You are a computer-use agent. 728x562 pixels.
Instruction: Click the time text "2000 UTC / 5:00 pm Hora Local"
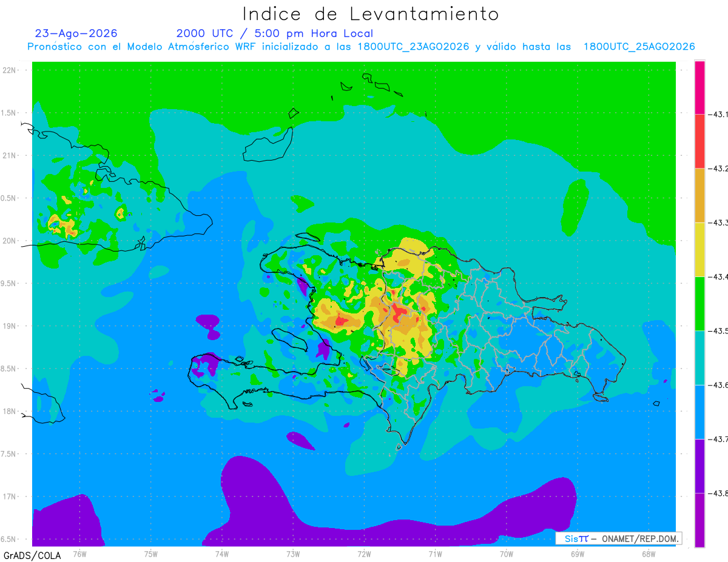(275, 33)
